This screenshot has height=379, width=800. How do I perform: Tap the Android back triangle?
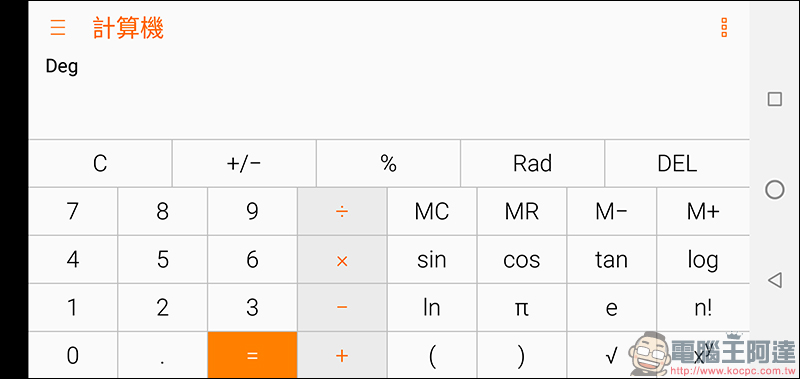pos(774,280)
